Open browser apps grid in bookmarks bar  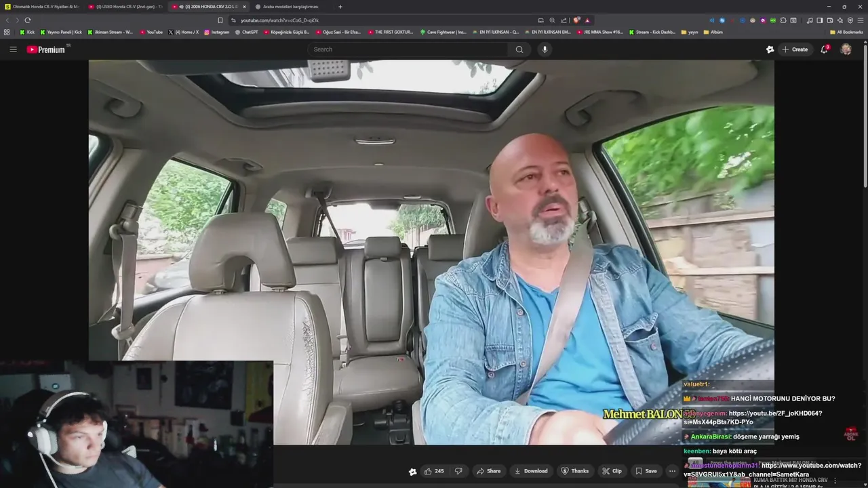click(x=7, y=32)
